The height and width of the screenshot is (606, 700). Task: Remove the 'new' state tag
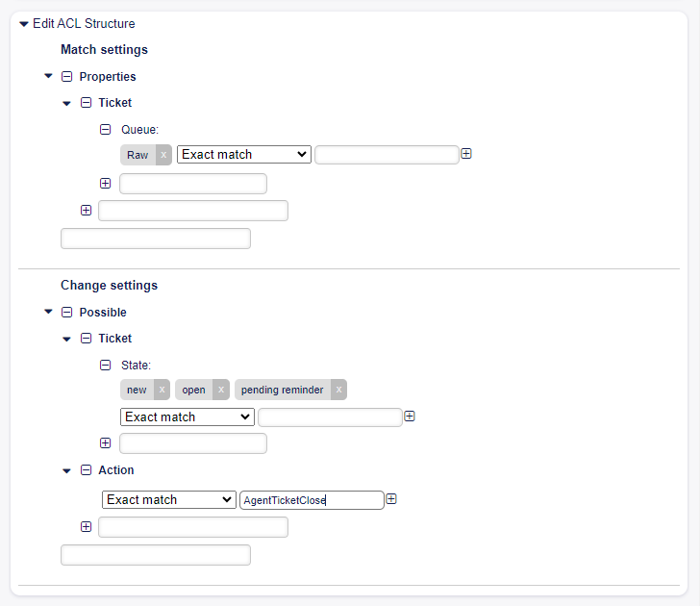click(162, 390)
